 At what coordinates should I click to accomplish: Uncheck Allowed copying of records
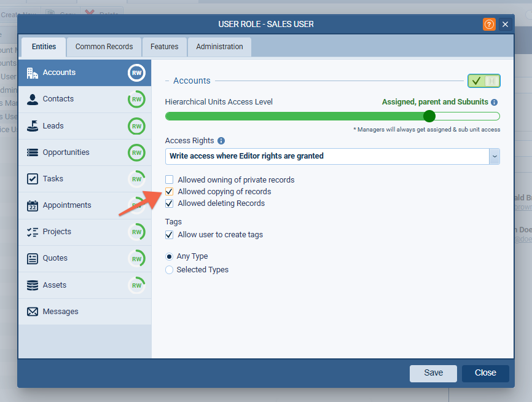(x=170, y=192)
